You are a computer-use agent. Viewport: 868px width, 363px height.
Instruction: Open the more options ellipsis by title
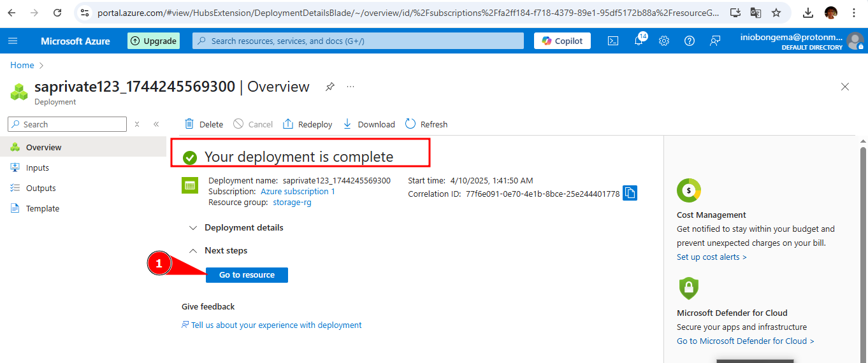point(351,87)
